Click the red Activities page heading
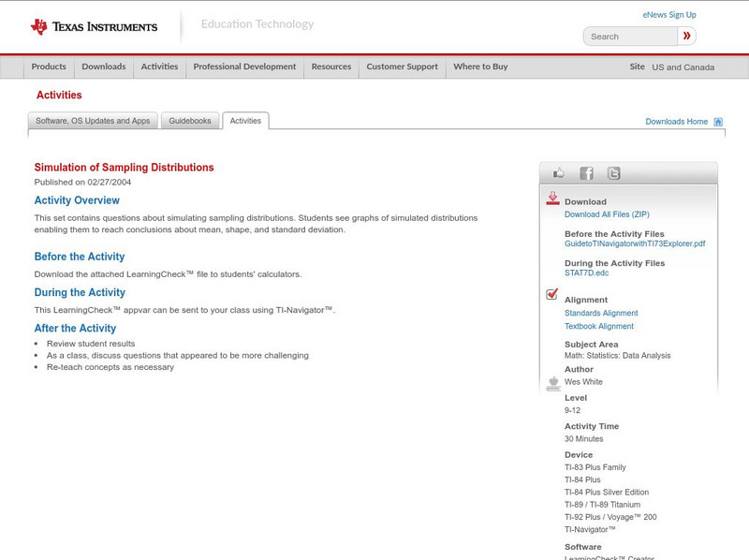This screenshot has width=749, height=560. tap(59, 96)
